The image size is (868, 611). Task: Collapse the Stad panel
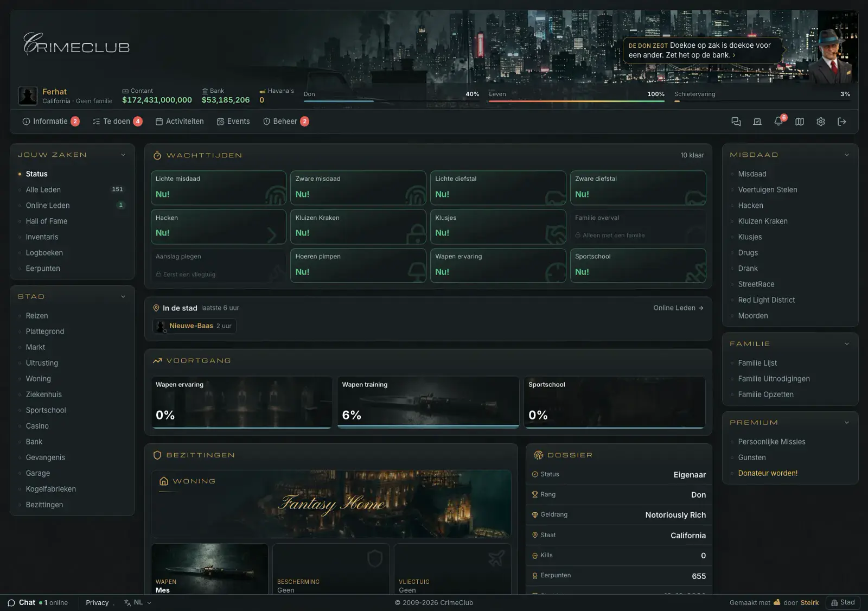click(x=123, y=296)
